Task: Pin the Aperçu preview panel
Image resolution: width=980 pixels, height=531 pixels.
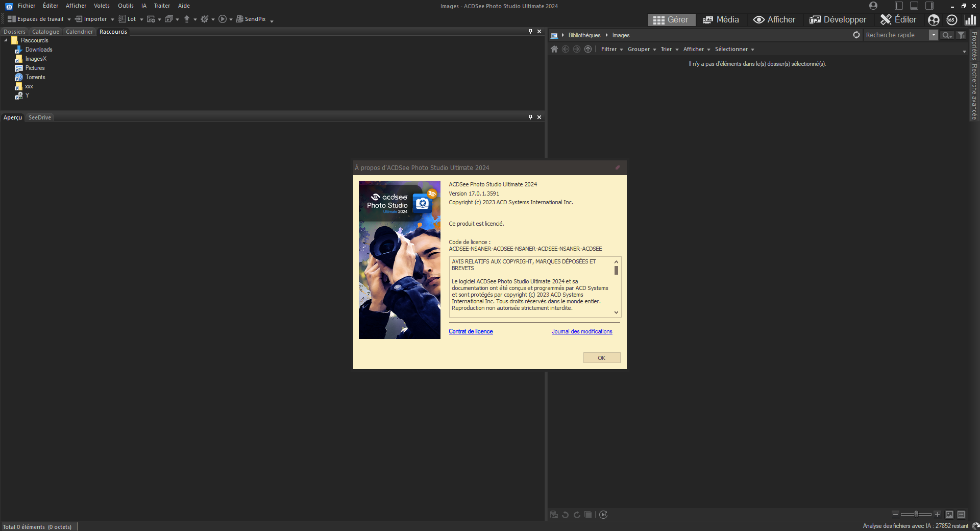Action: coord(530,117)
